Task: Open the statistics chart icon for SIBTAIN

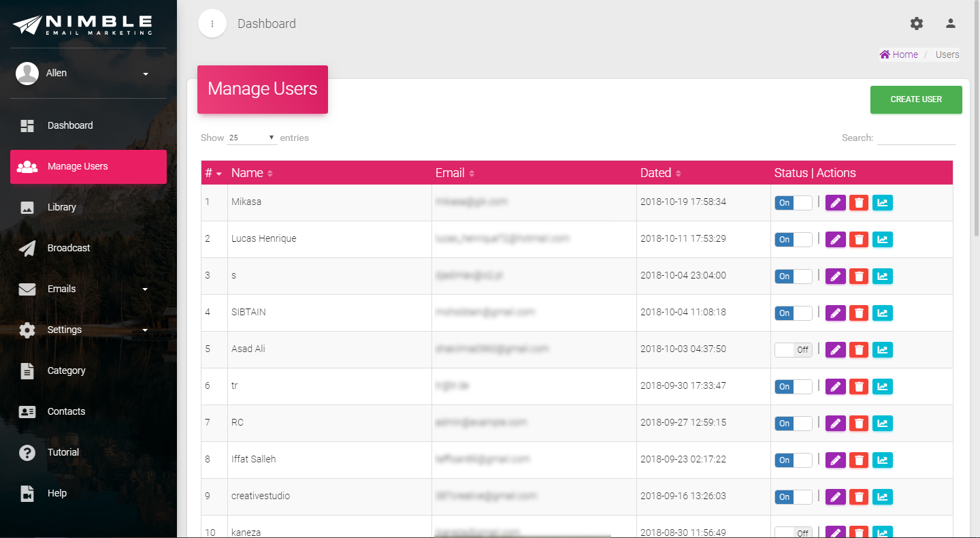Action: [882, 313]
